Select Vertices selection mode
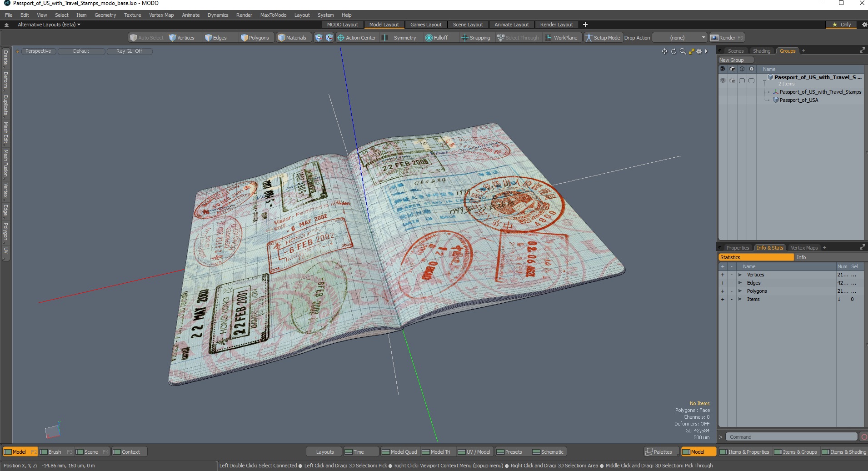Image resolution: width=868 pixels, height=471 pixels. (182, 38)
